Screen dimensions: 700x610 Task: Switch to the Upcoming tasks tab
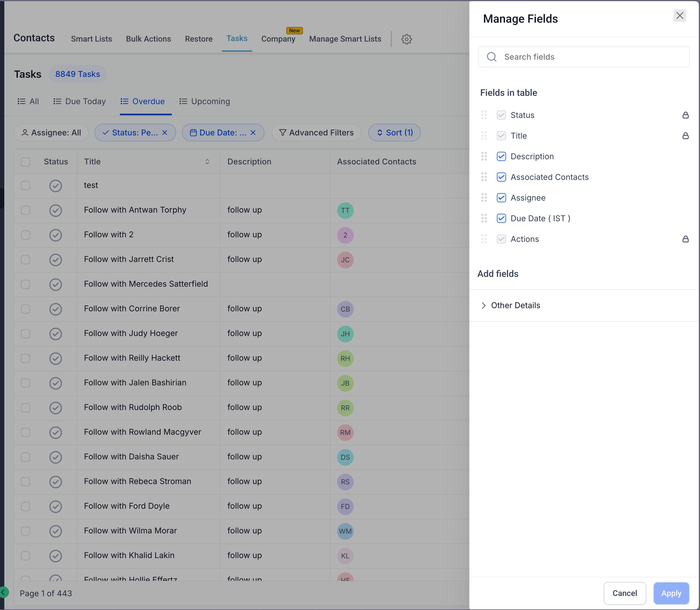coord(205,102)
